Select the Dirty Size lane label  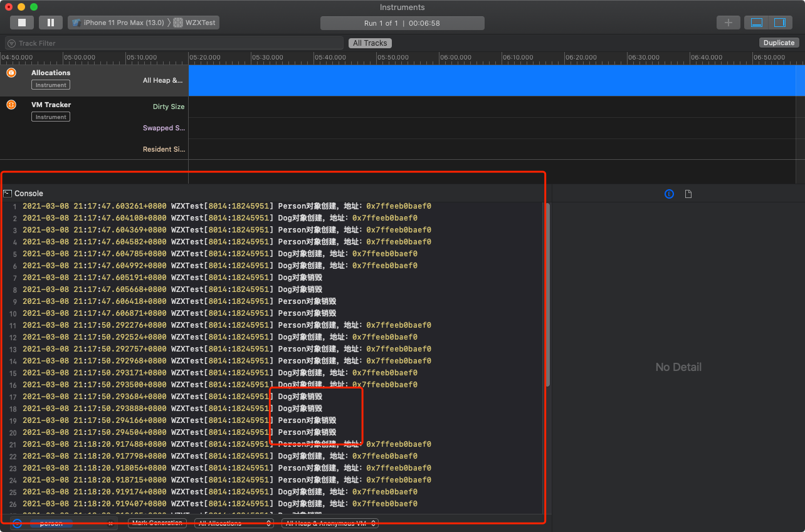point(169,107)
